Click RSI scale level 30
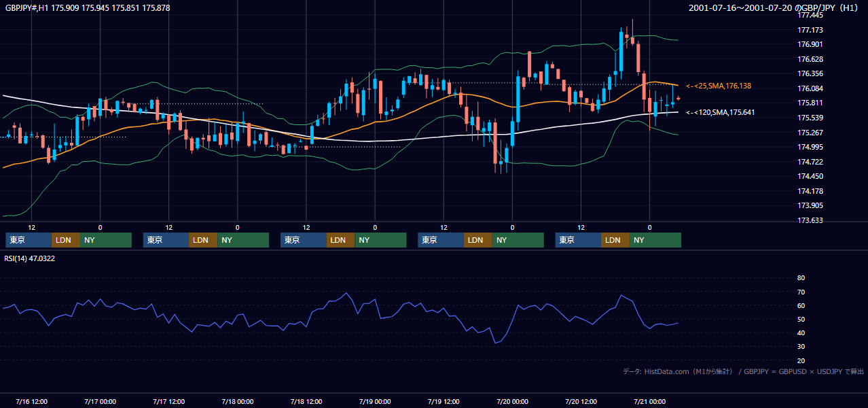This screenshot has width=868, height=408. point(801,347)
